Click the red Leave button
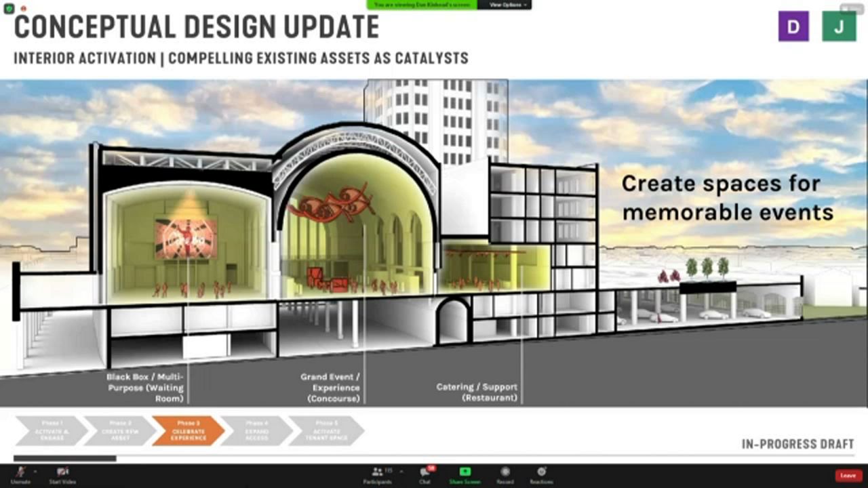 point(850,475)
